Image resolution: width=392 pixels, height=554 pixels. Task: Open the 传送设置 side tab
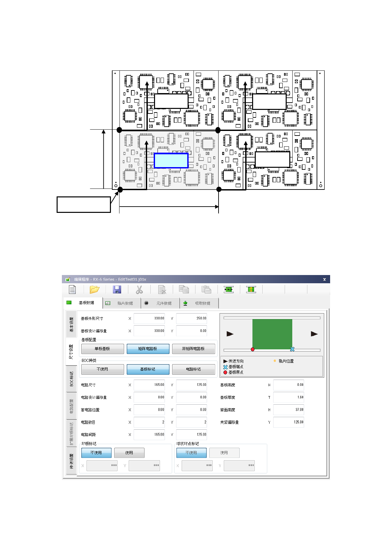click(x=71, y=461)
